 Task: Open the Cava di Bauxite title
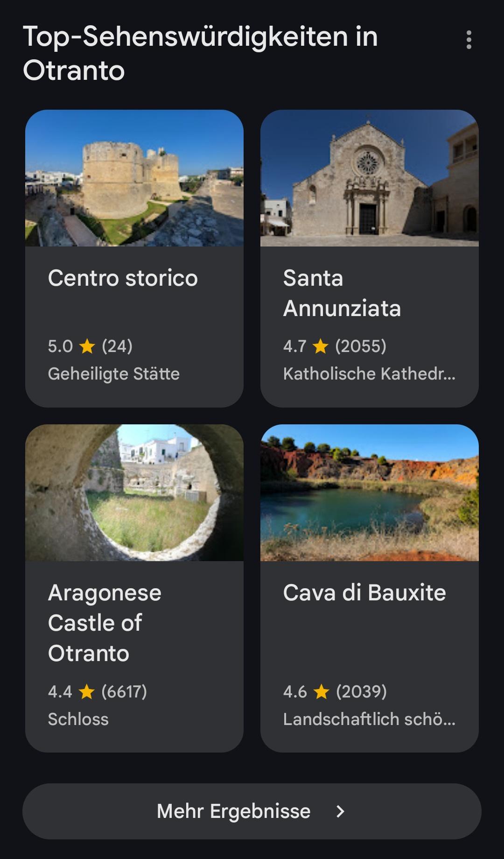pyautogui.click(x=364, y=593)
